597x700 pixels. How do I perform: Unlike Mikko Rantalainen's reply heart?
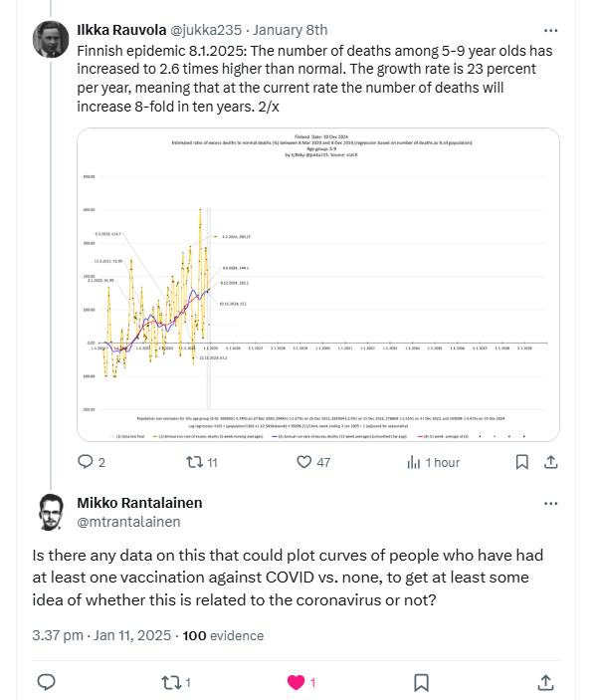tap(296, 682)
